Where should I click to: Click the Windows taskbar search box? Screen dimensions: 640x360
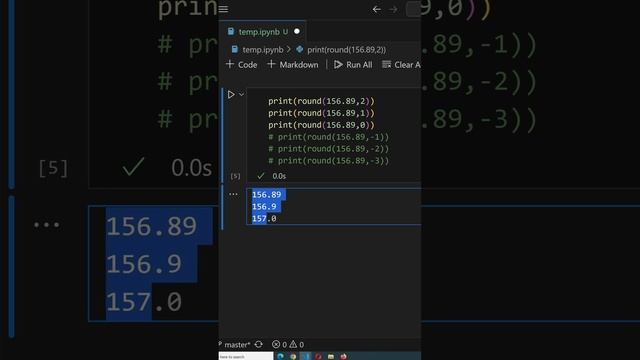pyautogui.click(x=246, y=356)
